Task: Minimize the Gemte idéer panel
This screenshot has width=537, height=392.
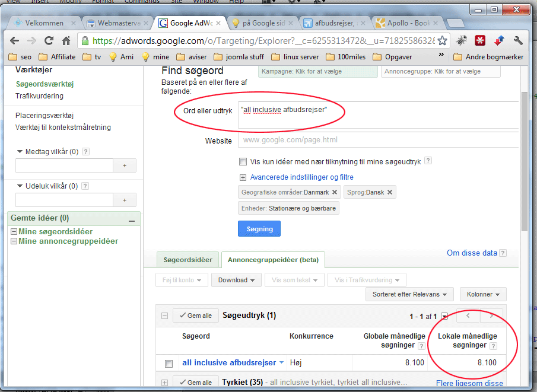Action: point(132,221)
